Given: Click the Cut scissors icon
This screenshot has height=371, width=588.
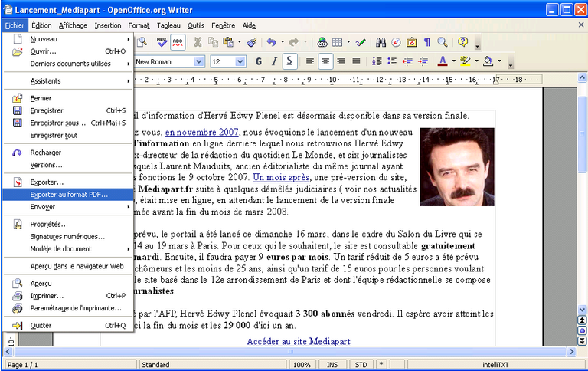Looking at the screenshot, I should (x=198, y=42).
